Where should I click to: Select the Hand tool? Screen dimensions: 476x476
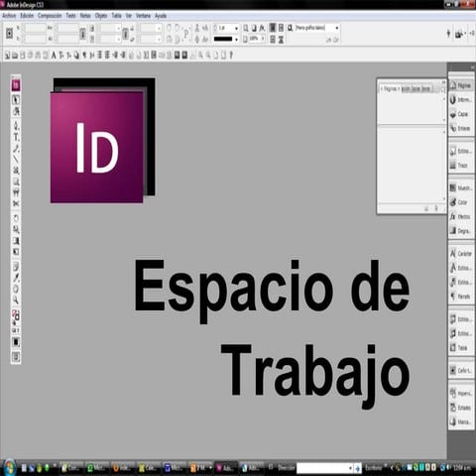(16, 290)
